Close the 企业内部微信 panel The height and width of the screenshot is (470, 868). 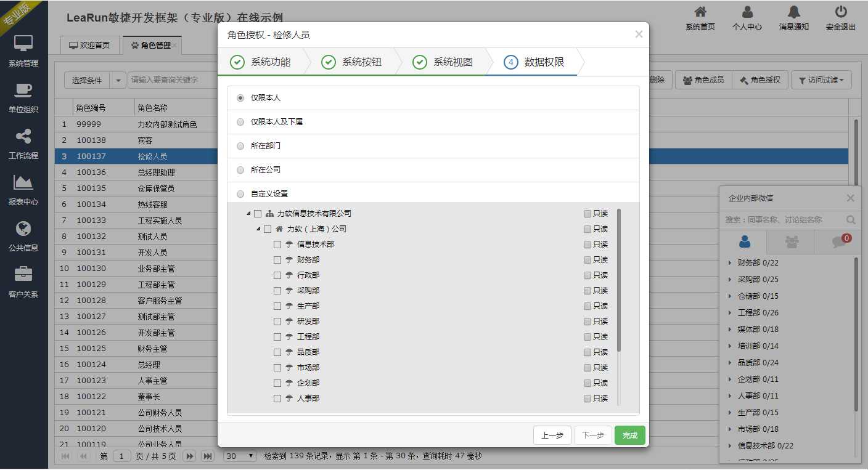pyautogui.click(x=851, y=198)
